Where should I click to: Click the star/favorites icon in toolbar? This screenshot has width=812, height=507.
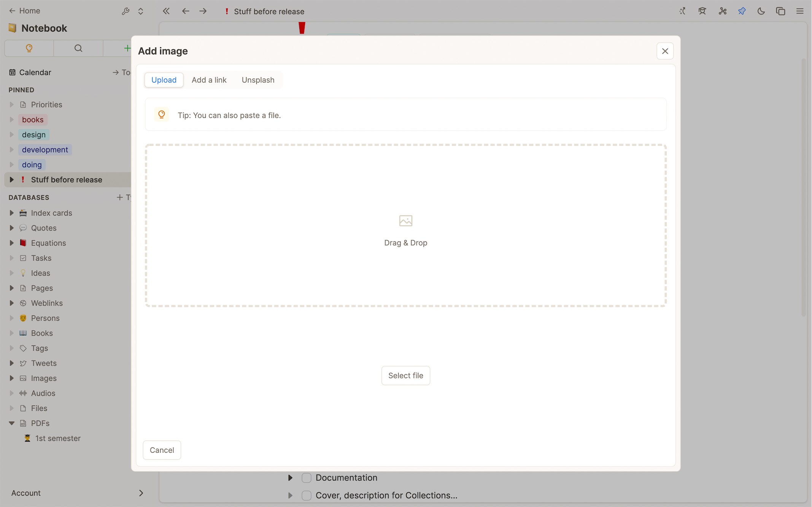[742, 11]
